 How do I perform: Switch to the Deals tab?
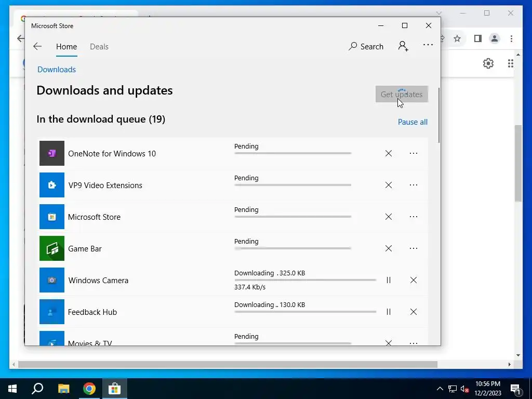point(99,46)
